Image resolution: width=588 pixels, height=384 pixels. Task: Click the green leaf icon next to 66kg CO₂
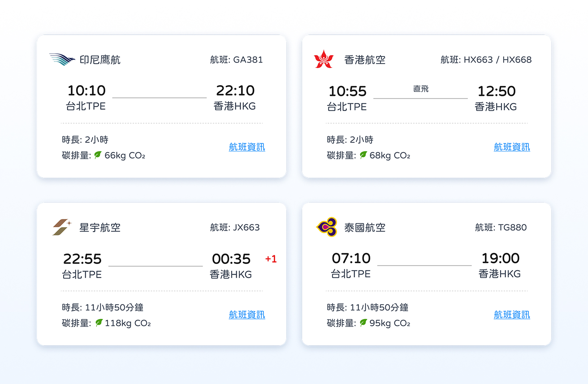(x=98, y=155)
